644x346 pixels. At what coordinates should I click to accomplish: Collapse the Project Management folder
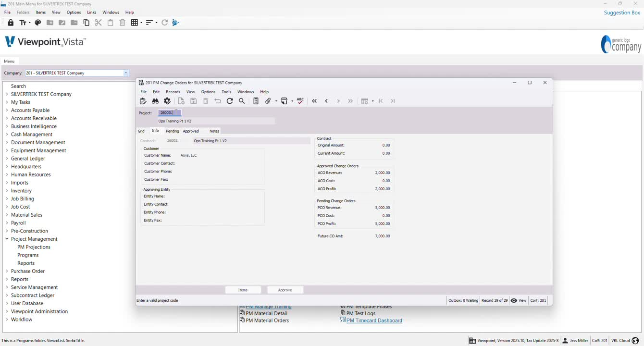pos(7,239)
